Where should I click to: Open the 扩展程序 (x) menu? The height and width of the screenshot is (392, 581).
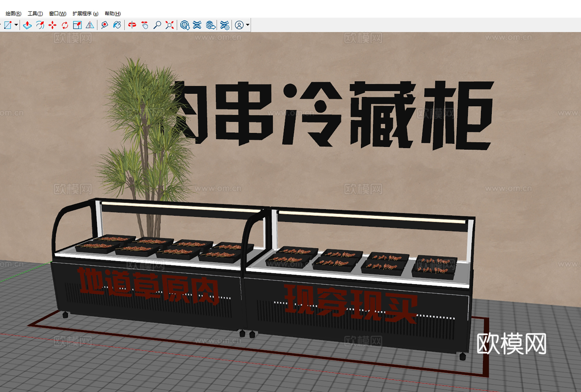point(85,14)
